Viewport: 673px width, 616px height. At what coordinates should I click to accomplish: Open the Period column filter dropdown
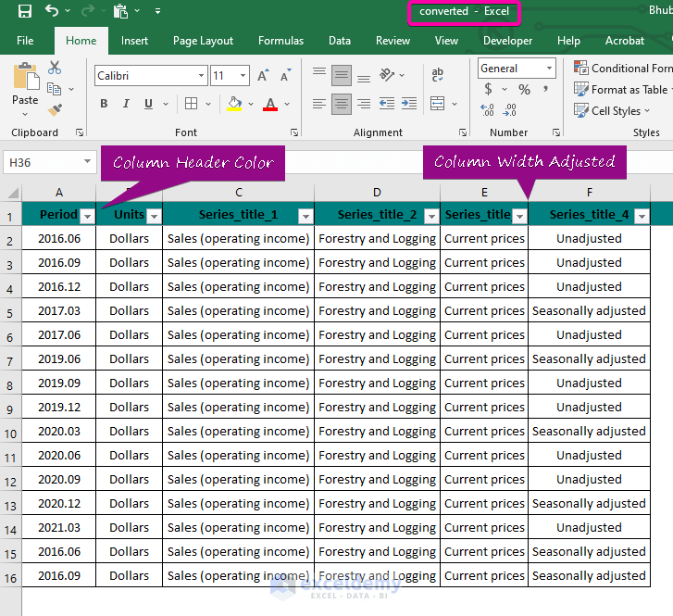87,216
